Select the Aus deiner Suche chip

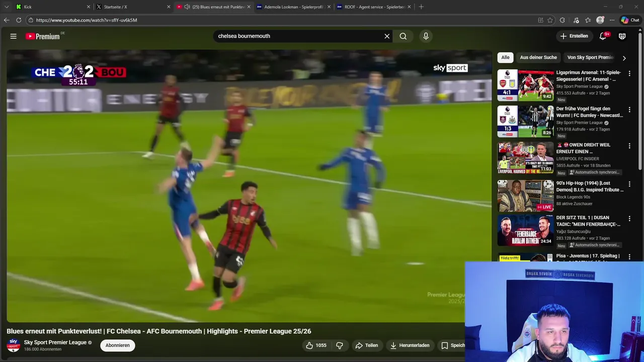538,57
